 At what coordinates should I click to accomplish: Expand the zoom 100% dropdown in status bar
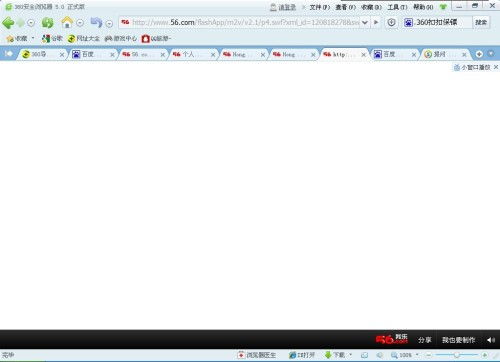tap(417, 355)
